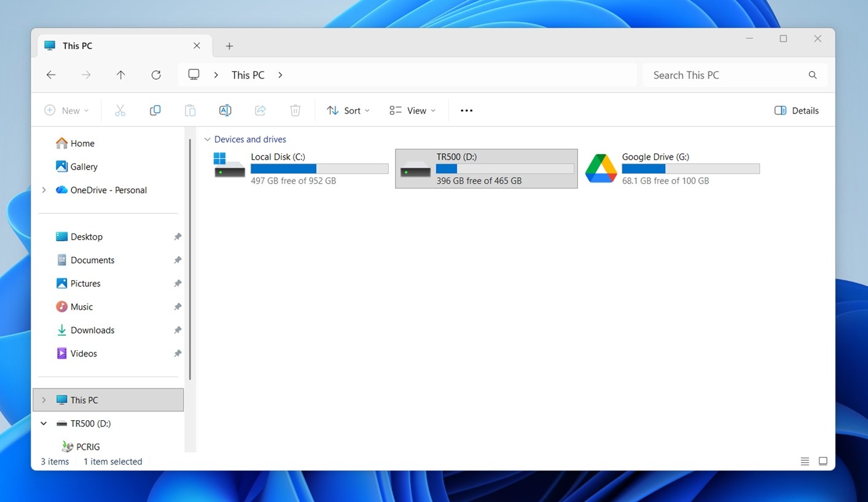Click the Delete trash icon

tap(295, 111)
